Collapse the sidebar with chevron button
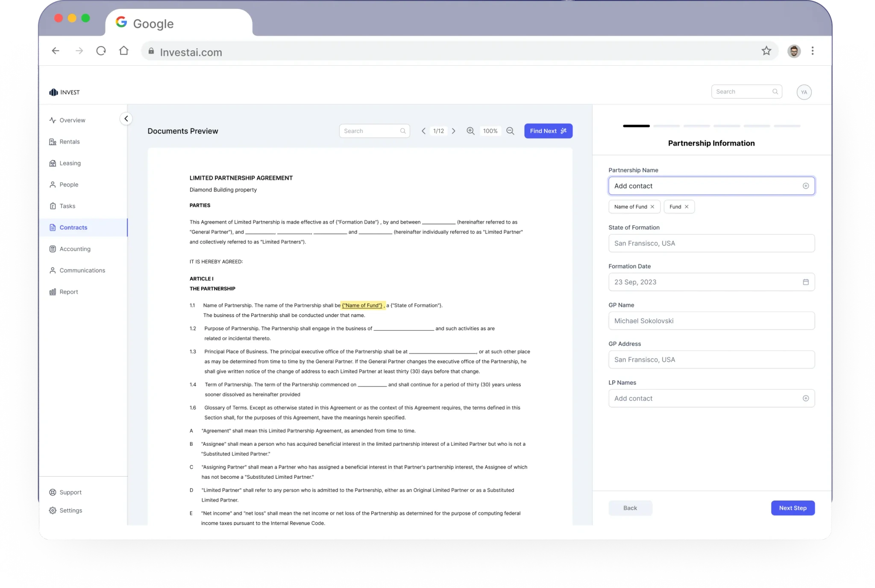 coord(126,119)
